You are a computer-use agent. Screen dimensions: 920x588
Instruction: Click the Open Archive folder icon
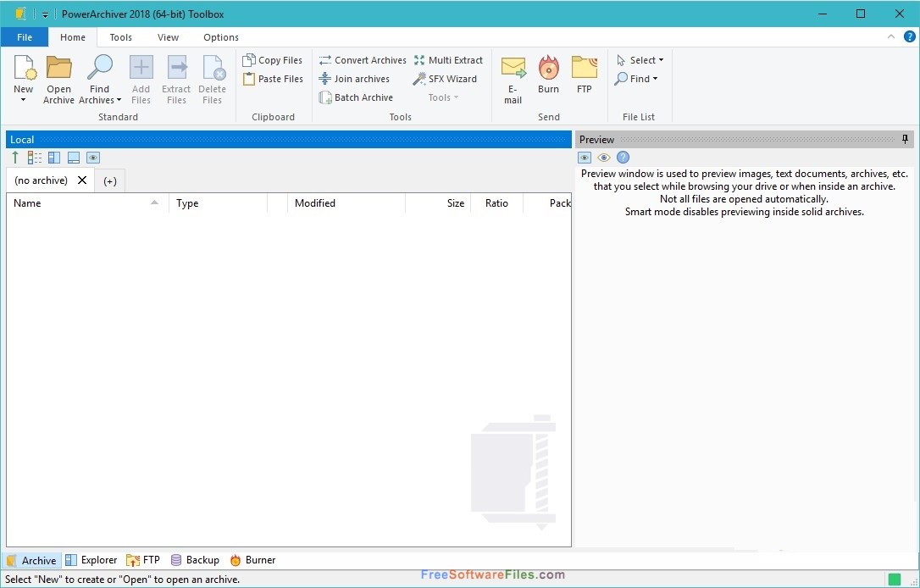coord(58,67)
